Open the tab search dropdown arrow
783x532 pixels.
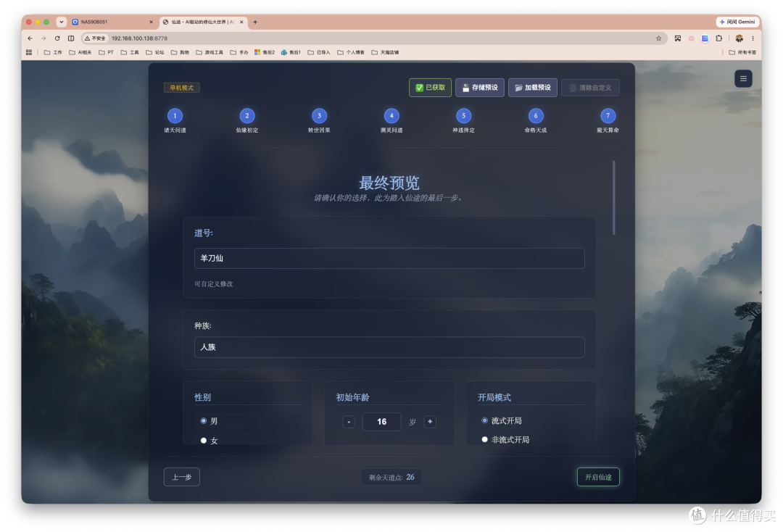[61, 22]
